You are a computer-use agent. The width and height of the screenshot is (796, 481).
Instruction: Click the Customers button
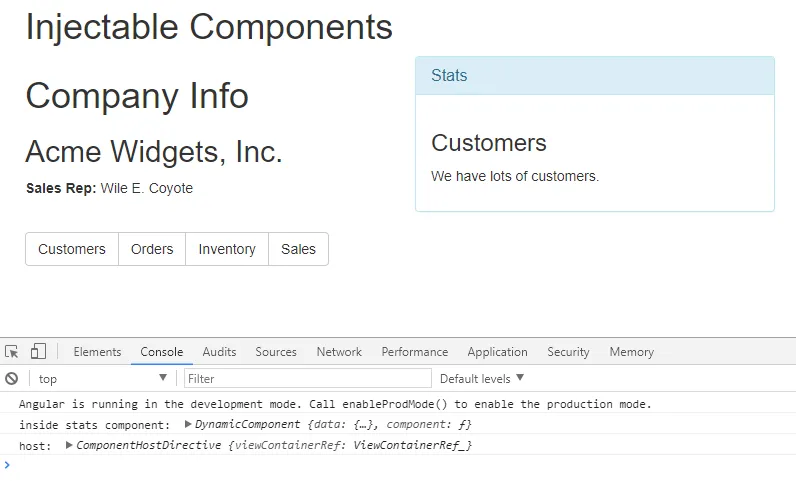tap(72, 249)
